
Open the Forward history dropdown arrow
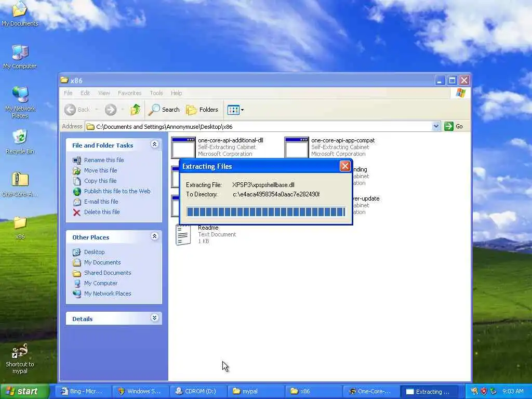tap(122, 110)
